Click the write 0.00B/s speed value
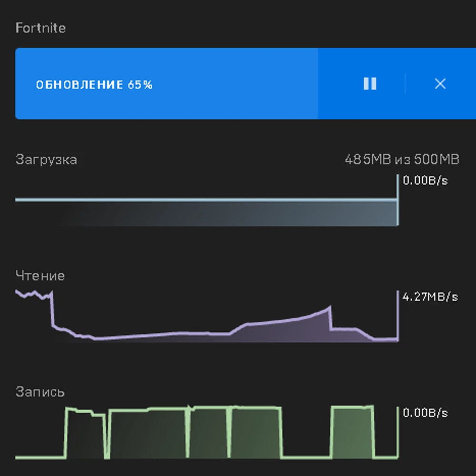The image size is (476, 476). tap(425, 413)
